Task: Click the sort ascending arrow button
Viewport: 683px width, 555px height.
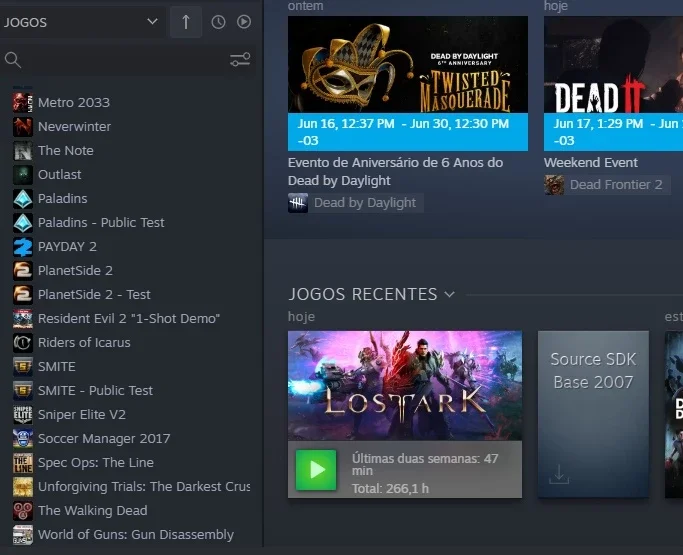Action: (x=186, y=22)
